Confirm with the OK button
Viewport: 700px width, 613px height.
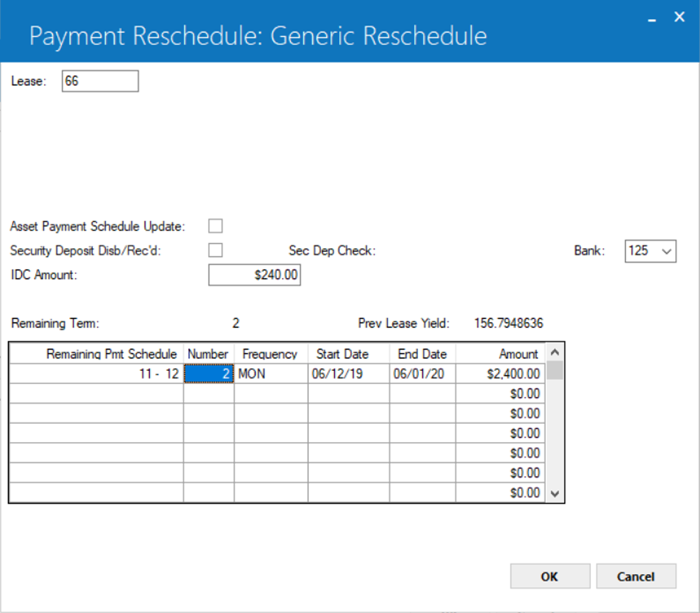[550, 576]
